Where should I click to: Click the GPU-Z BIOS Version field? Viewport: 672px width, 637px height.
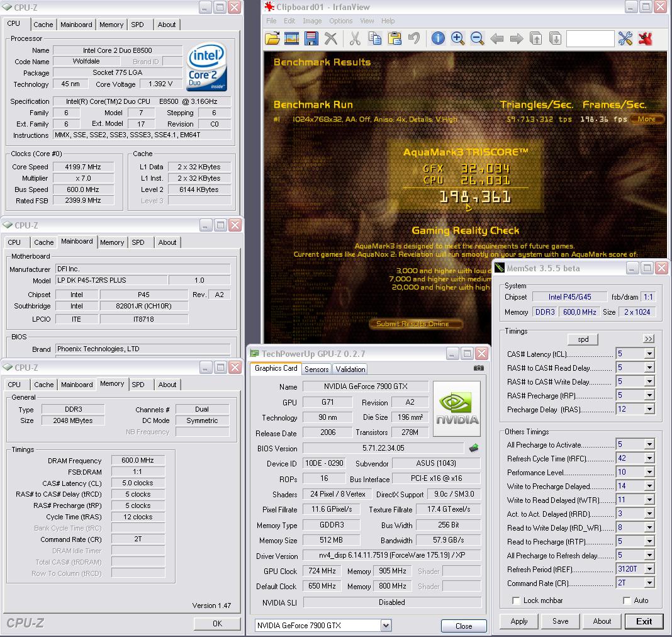(383, 448)
